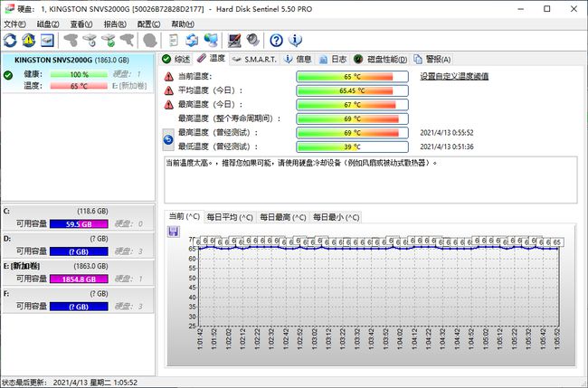
Task: Click the floppy disk save icon above the graph
Action: pyautogui.click(x=174, y=232)
